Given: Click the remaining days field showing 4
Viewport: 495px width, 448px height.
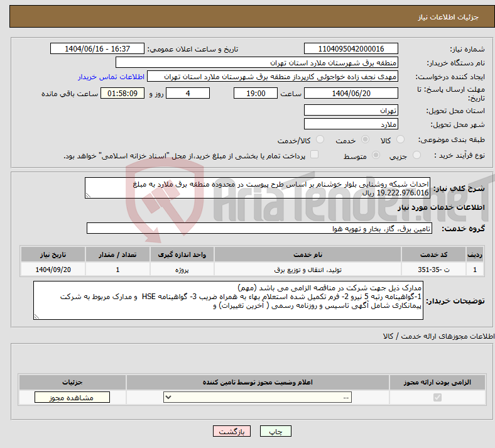Looking at the screenshot, I should 188,93.
